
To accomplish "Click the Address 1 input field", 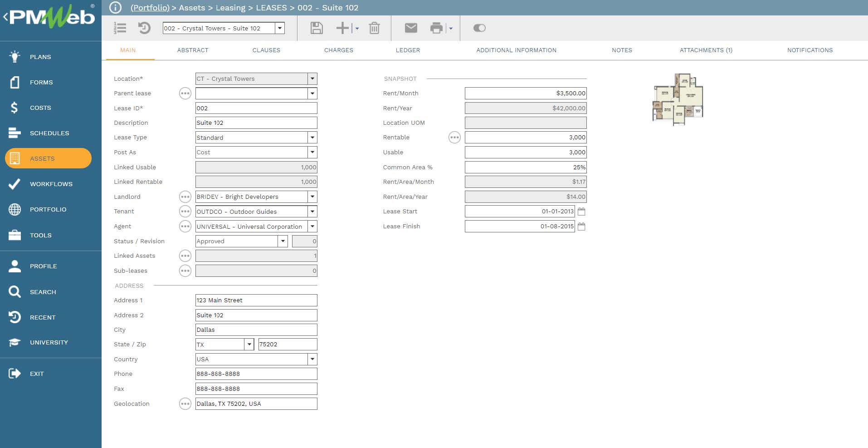I will [x=256, y=300].
